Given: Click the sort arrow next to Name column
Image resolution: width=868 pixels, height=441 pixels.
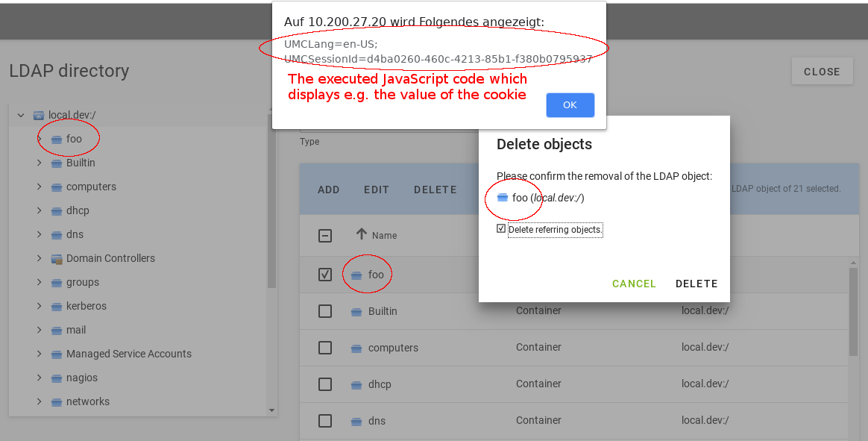Looking at the screenshot, I should pyautogui.click(x=362, y=234).
